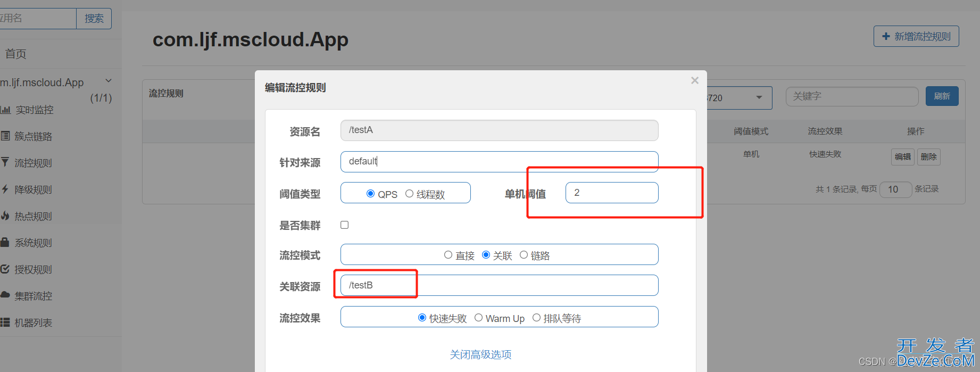Viewport: 980px width, 372px height.
Task: Click the 流控效果 column header
Action: [x=825, y=131]
